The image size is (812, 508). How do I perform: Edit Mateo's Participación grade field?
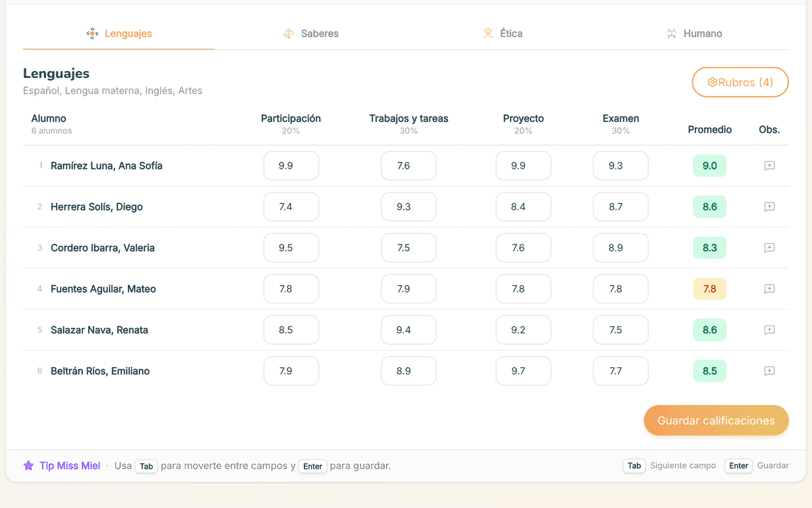pos(291,289)
